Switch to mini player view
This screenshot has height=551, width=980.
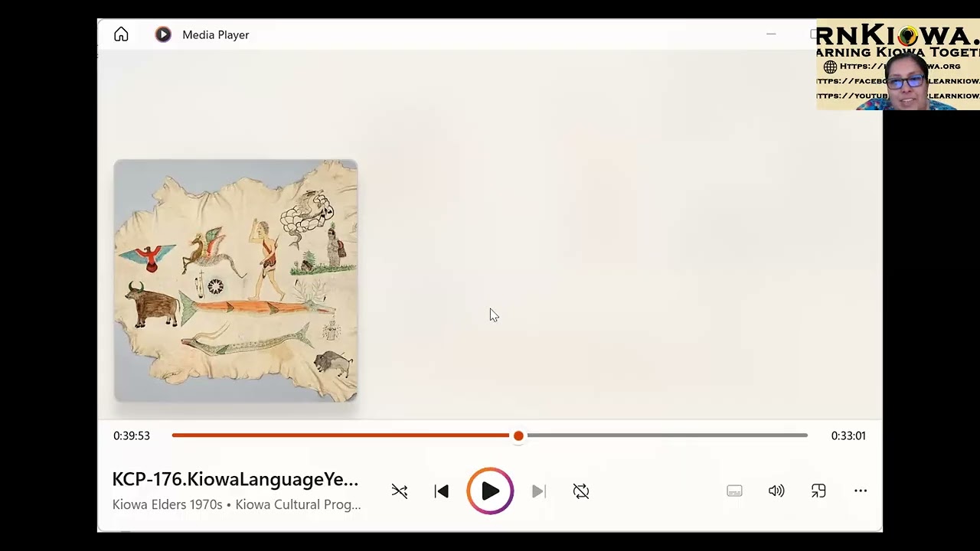tap(818, 491)
